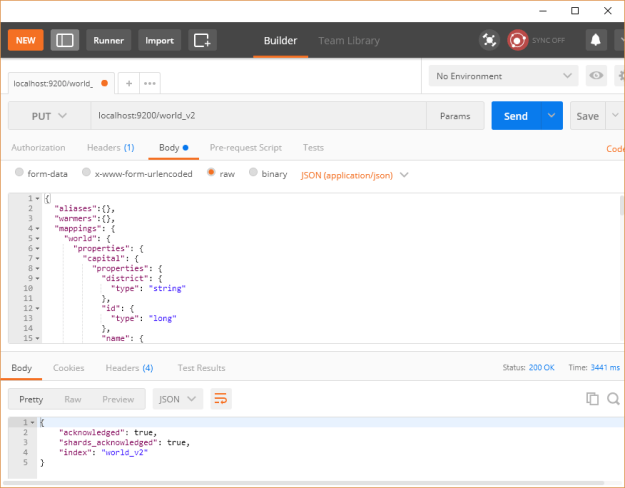Open the Import dialog
This screenshot has width=625, height=488.
(159, 40)
